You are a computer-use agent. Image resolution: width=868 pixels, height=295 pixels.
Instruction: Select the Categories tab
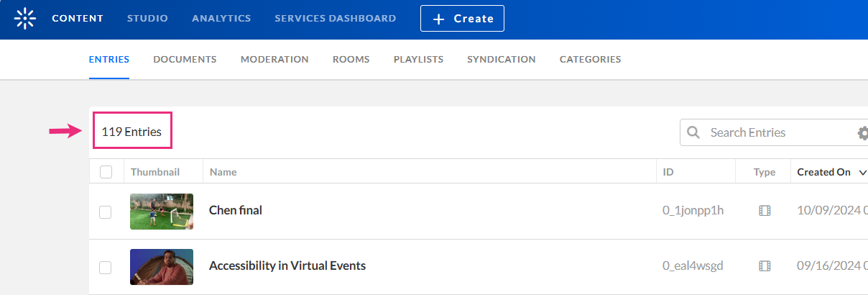pyautogui.click(x=590, y=60)
